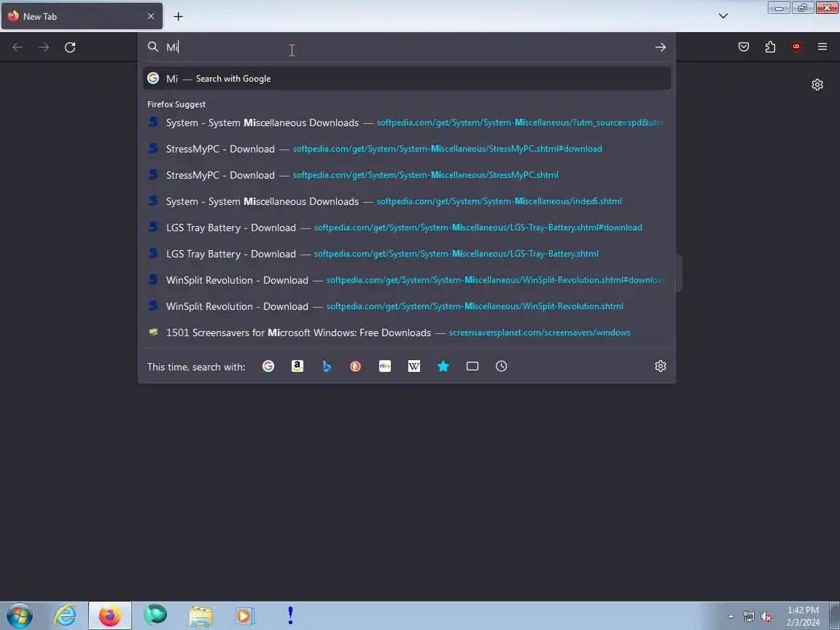Open StressMyPC suggestion ending StressMyPC.shtml
840x630 pixels.
point(407,175)
